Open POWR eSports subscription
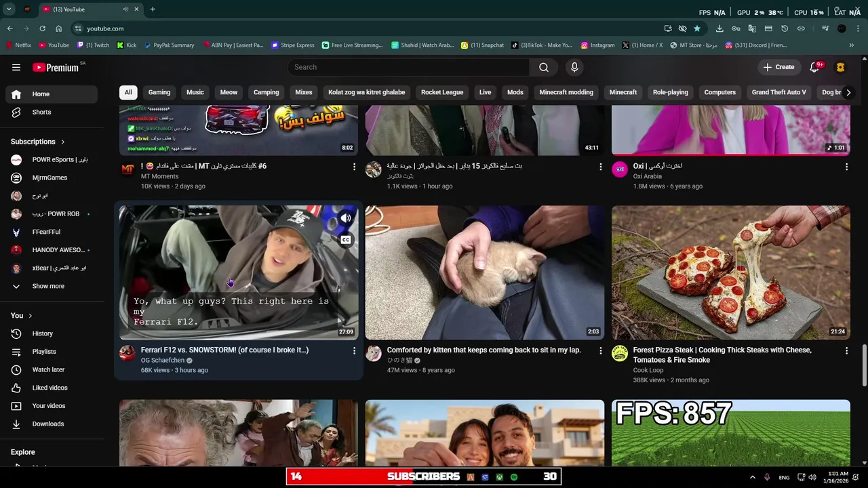 [x=52, y=160]
